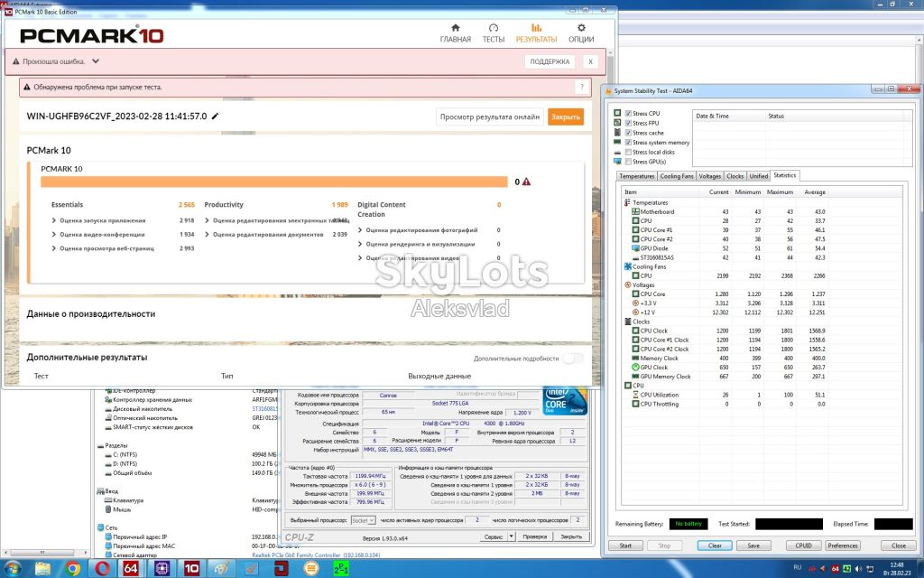Toggle Дополнительные подробности switch
924x578 pixels.
pos(572,358)
